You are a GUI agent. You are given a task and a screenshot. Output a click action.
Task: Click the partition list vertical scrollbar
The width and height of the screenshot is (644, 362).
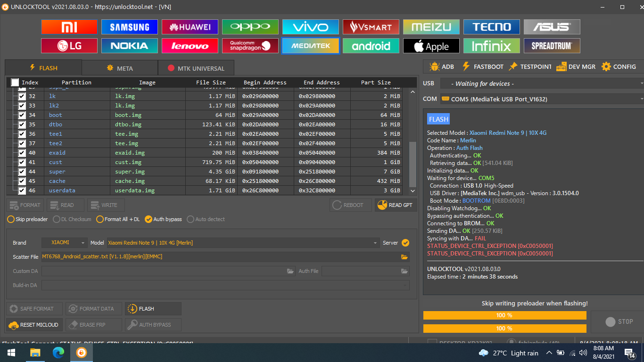point(413,164)
